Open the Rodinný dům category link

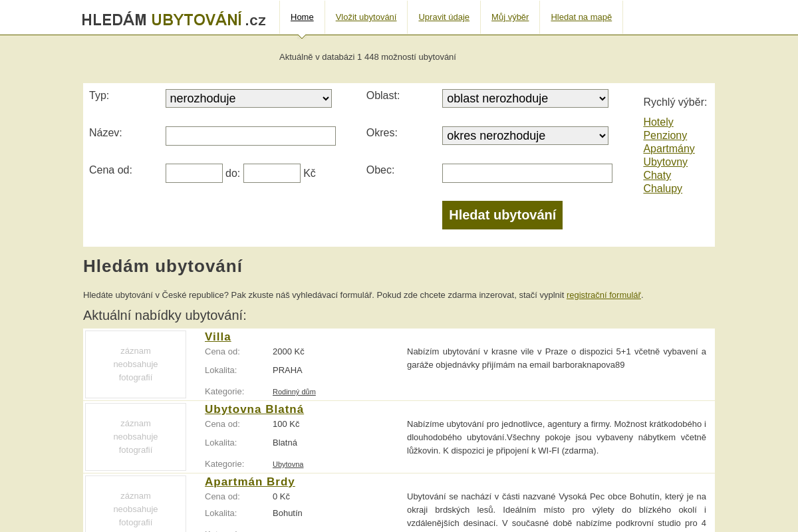coord(294,392)
